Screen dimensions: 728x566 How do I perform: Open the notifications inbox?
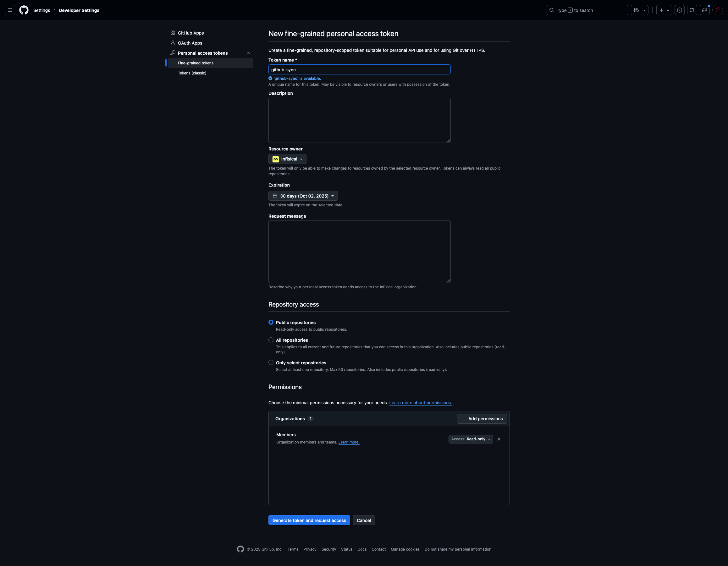coord(705,10)
